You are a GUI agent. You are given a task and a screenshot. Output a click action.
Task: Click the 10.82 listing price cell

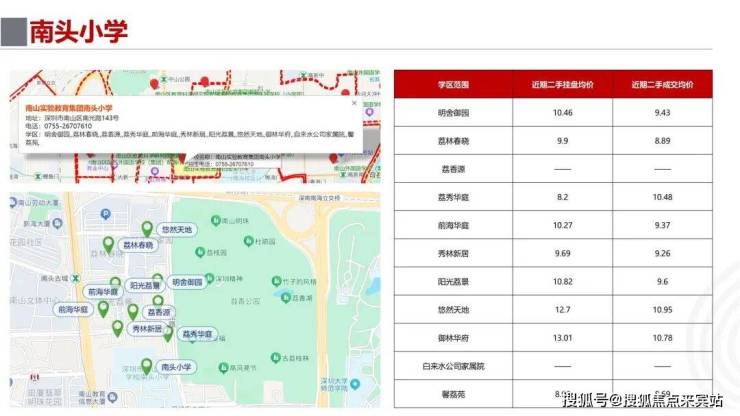click(563, 281)
